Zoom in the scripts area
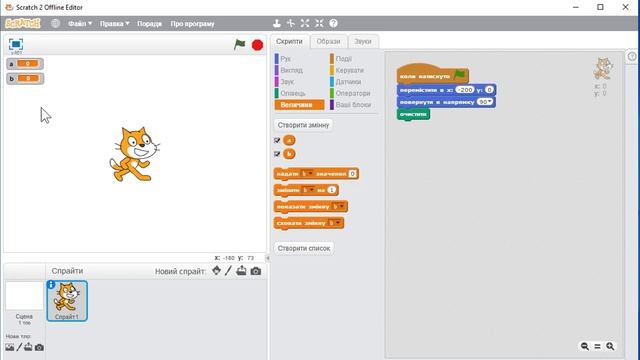 click(x=610, y=346)
